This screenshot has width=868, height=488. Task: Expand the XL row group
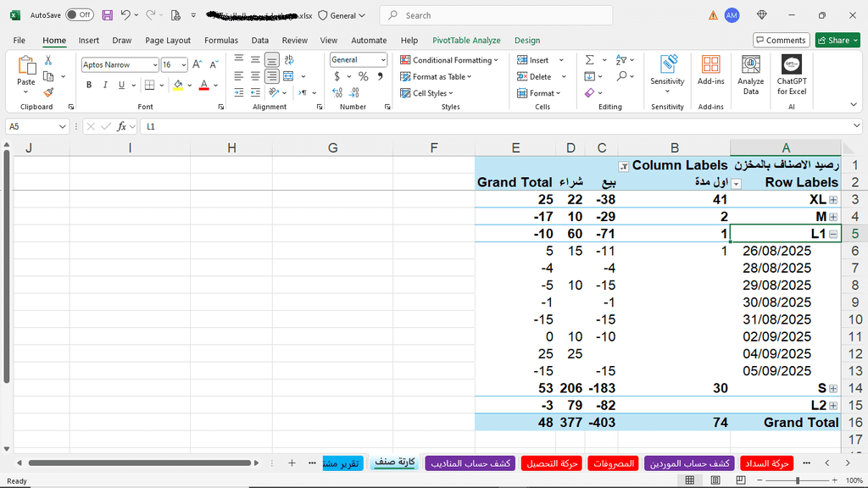(833, 200)
